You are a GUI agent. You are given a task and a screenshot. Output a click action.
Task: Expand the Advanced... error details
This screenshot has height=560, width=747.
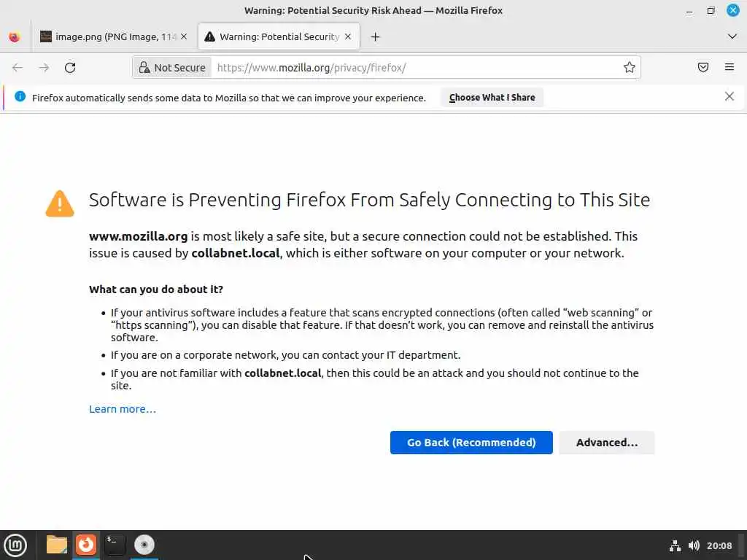(606, 443)
